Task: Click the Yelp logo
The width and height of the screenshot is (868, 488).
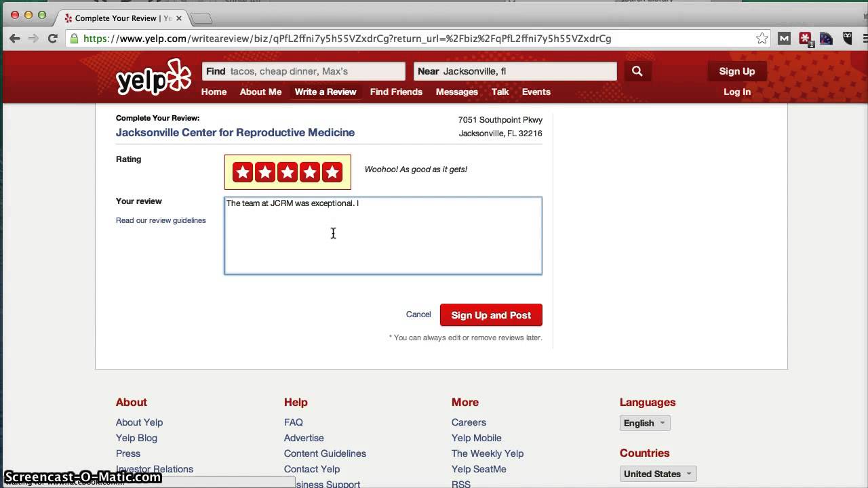Action: point(154,77)
